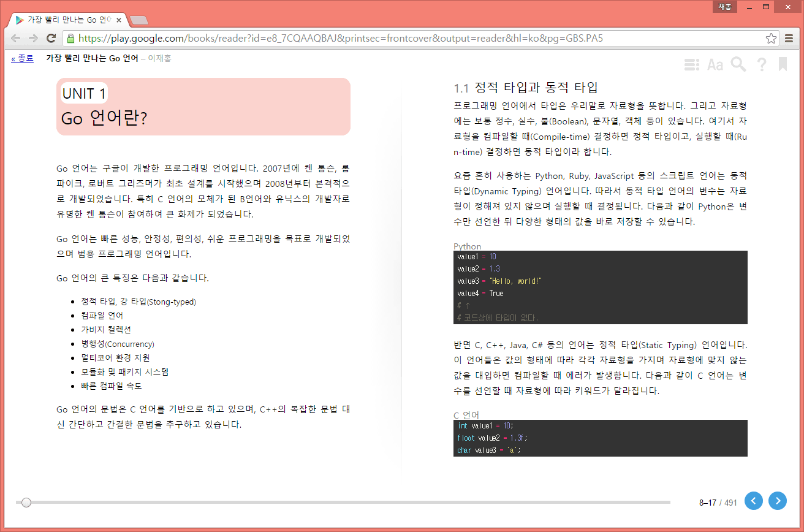Click the browser forward arrow
The height and width of the screenshot is (532, 804).
[x=34, y=39]
